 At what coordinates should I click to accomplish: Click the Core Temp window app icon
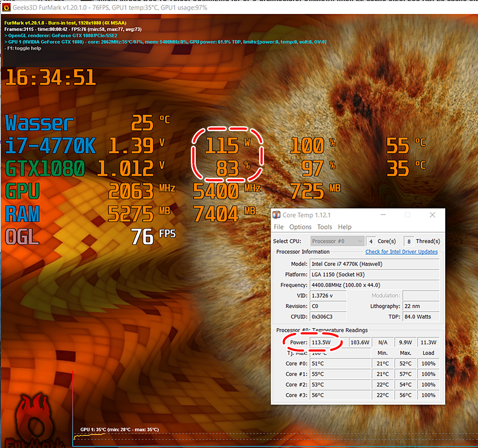click(x=276, y=215)
